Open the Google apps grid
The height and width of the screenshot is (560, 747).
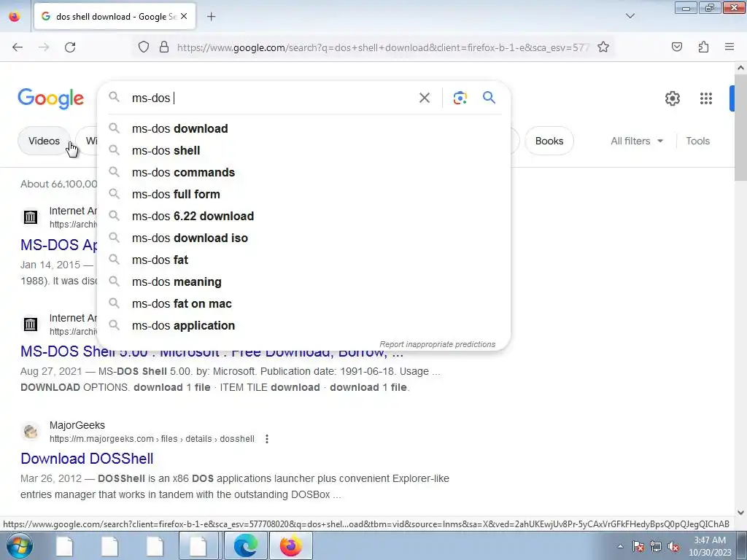tap(706, 98)
